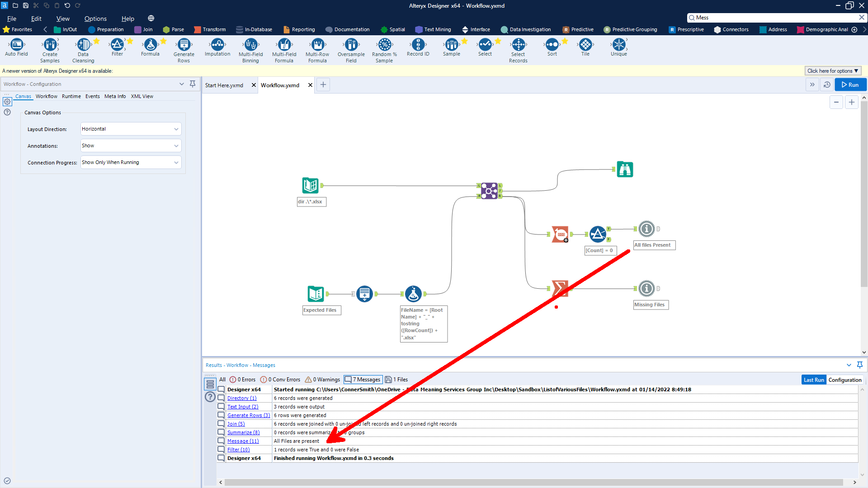
Task: Select the Formula tool
Action: pyautogui.click(x=150, y=46)
